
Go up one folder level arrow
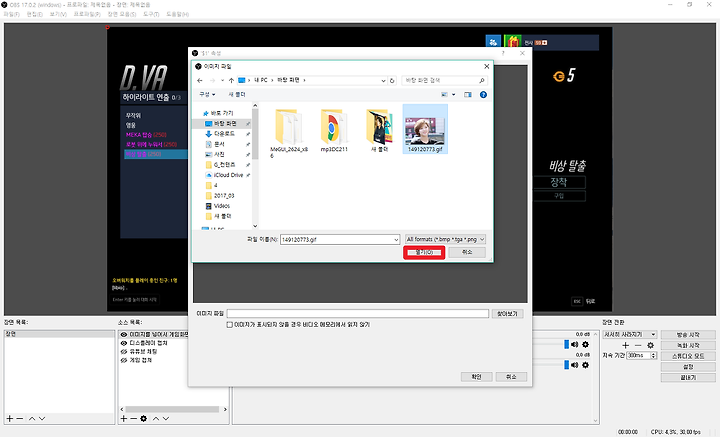pyautogui.click(x=231, y=80)
